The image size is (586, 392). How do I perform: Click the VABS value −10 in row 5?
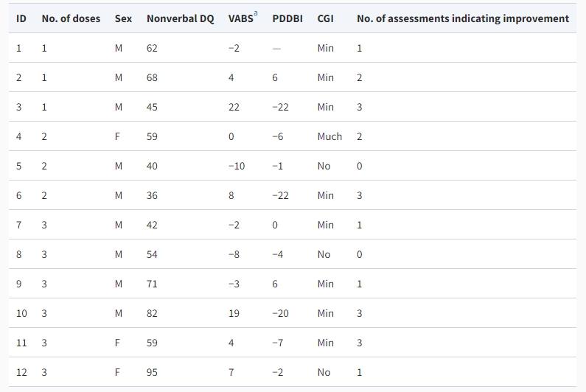point(236,166)
